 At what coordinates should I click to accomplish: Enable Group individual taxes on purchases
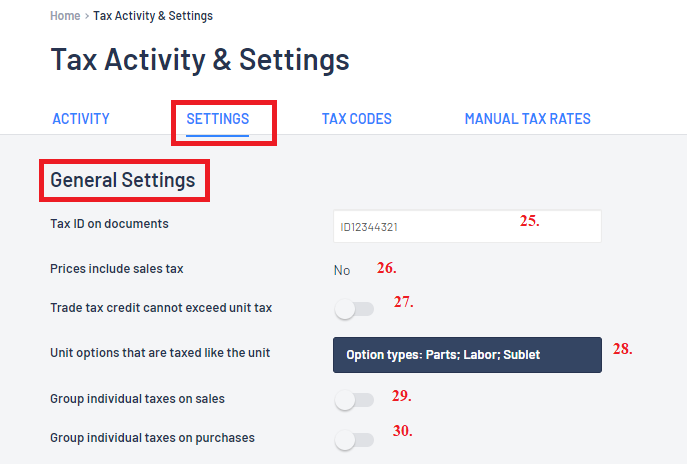(x=353, y=440)
